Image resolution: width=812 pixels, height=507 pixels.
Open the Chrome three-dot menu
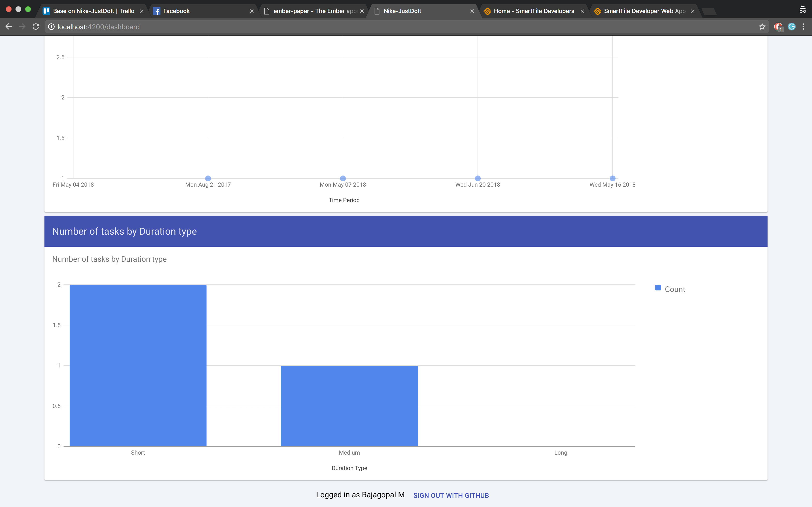803,27
